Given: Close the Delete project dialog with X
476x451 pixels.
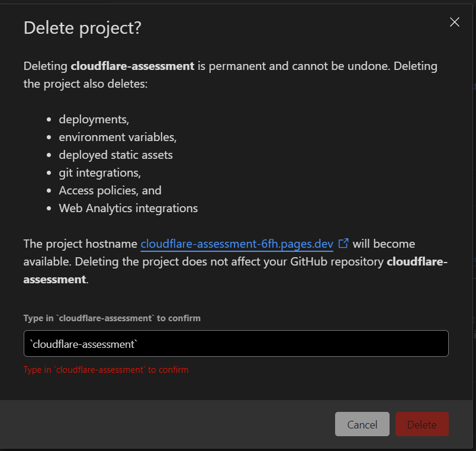Looking at the screenshot, I should [455, 22].
